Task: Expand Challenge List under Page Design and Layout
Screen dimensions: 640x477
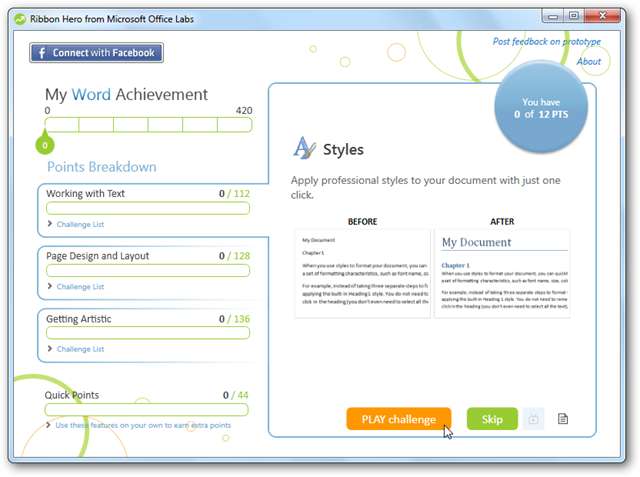Action: click(x=76, y=286)
